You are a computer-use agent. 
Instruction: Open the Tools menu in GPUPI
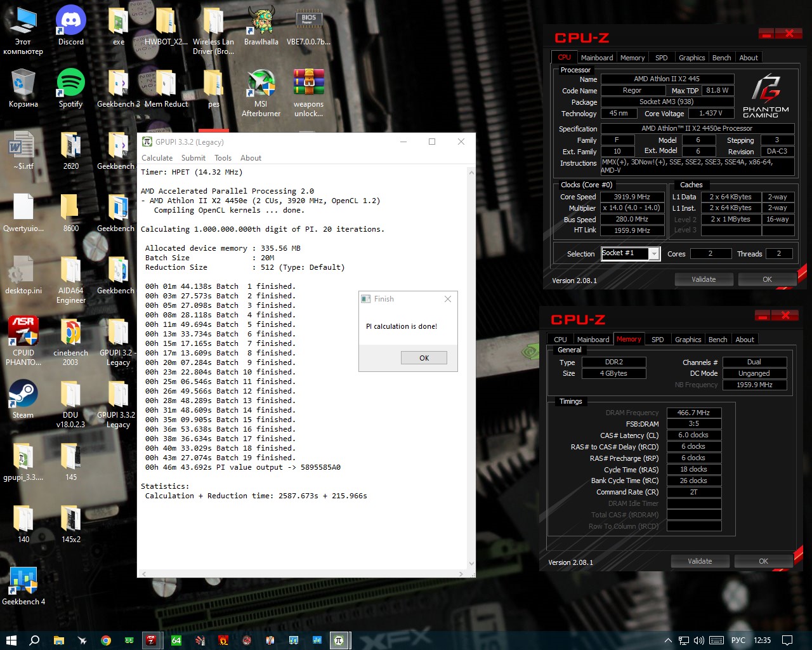click(223, 158)
